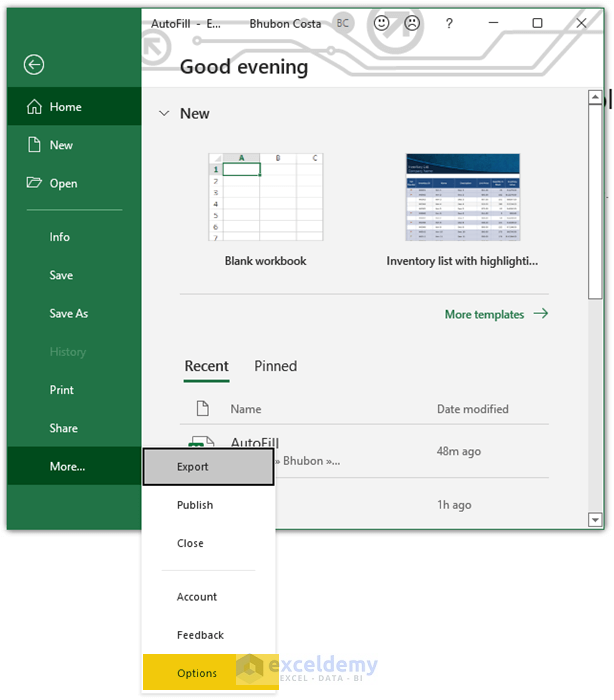This screenshot has width=614, height=700.
Task: Click the New label in sidebar
Action: 61,145
